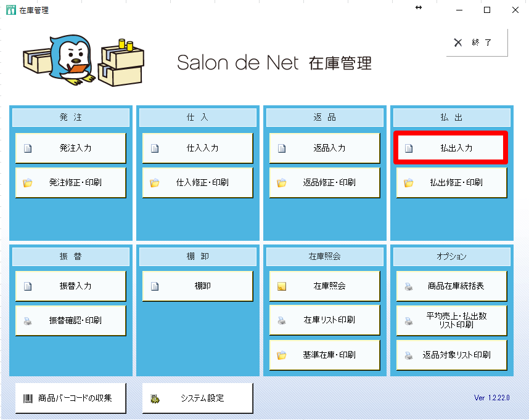Print the stock list via 在庫リスト印刷
529x420 pixels.
(324, 320)
